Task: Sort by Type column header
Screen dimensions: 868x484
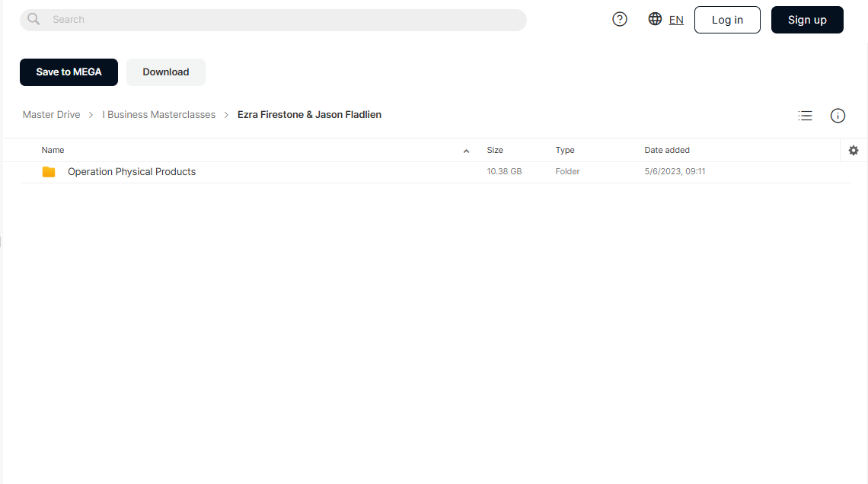Action: (x=565, y=150)
